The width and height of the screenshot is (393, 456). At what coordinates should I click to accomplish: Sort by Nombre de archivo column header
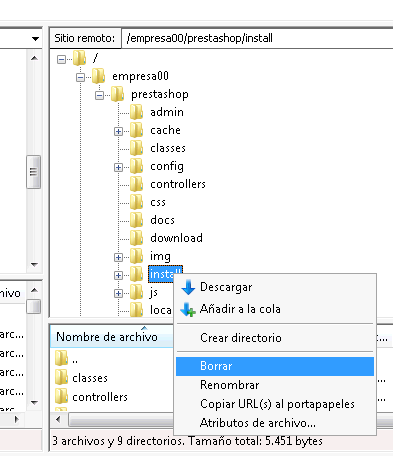tap(111, 337)
